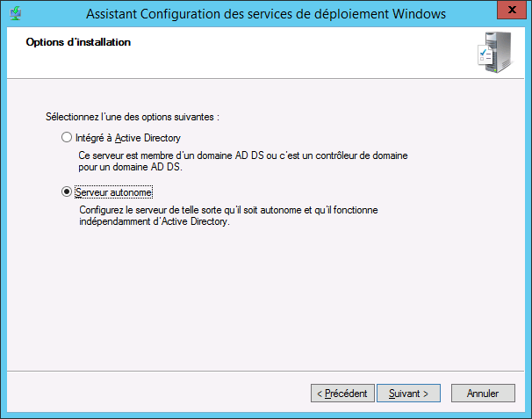Proceed by clicking Suivant

click(x=408, y=393)
